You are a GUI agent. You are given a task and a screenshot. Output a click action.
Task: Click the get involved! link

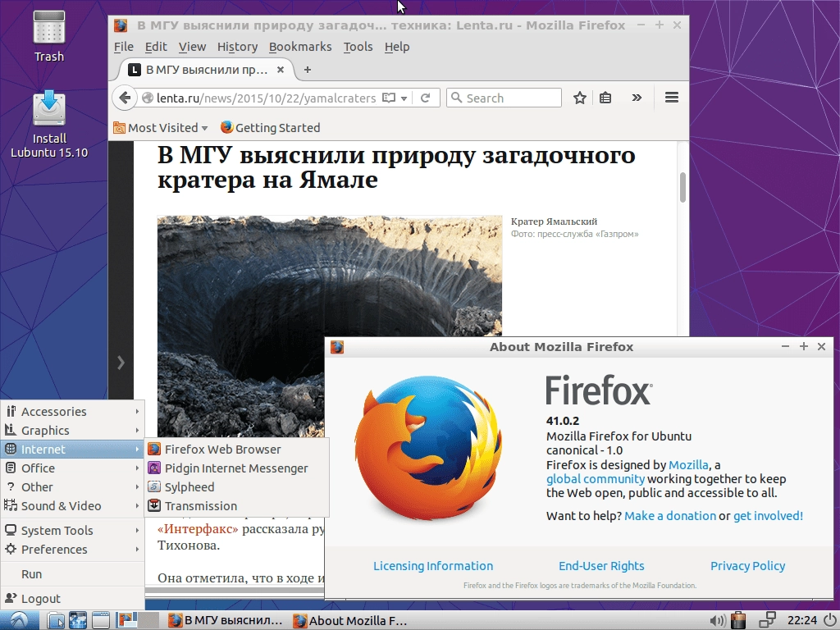coord(768,515)
